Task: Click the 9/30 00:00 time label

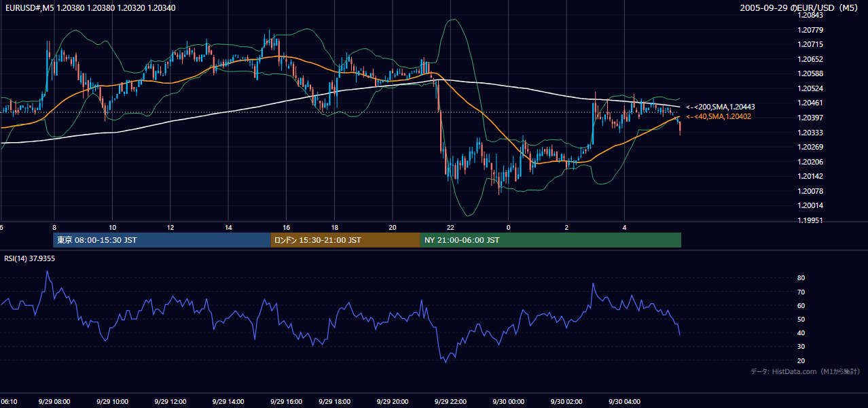Action: [508, 401]
